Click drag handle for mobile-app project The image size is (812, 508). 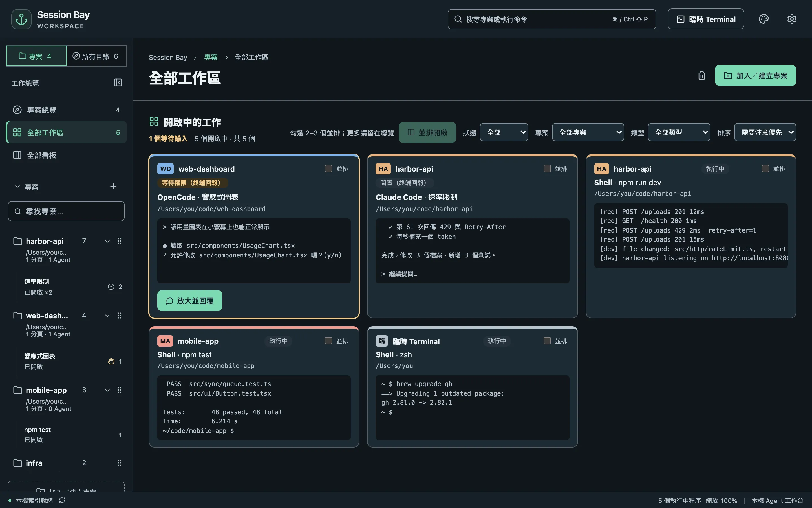coord(120,390)
